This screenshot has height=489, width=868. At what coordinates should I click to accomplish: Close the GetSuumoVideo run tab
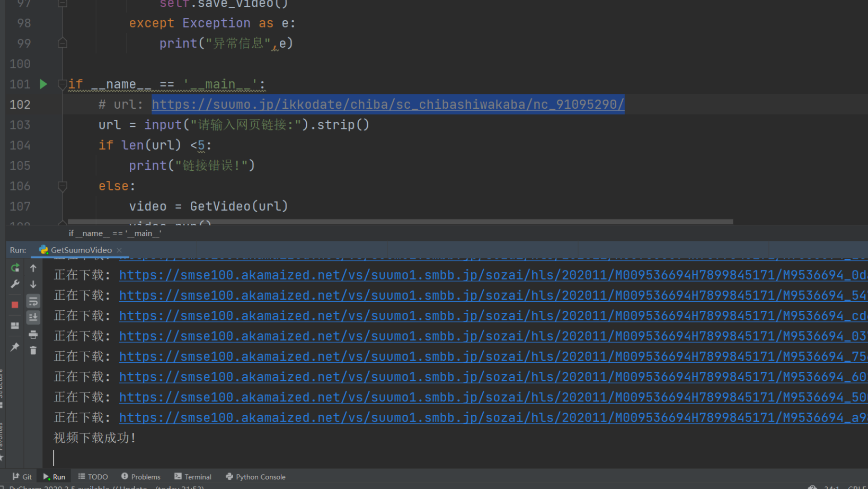119,250
